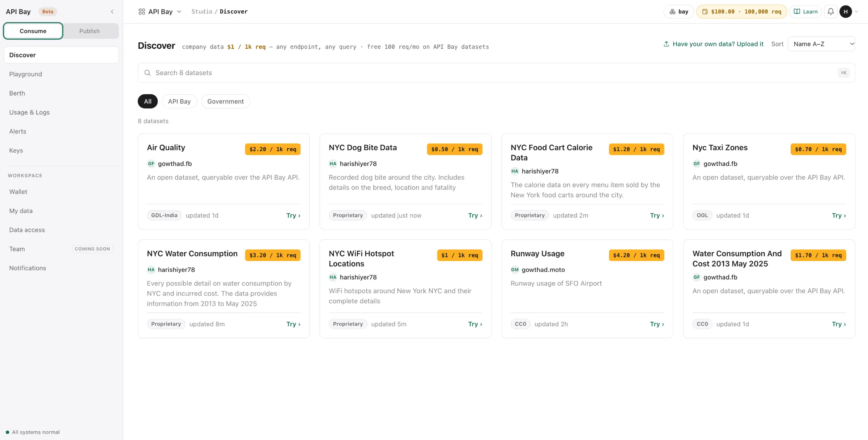Filter datasets by API Bay
This screenshot has width=868, height=440.
click(179, 101)
